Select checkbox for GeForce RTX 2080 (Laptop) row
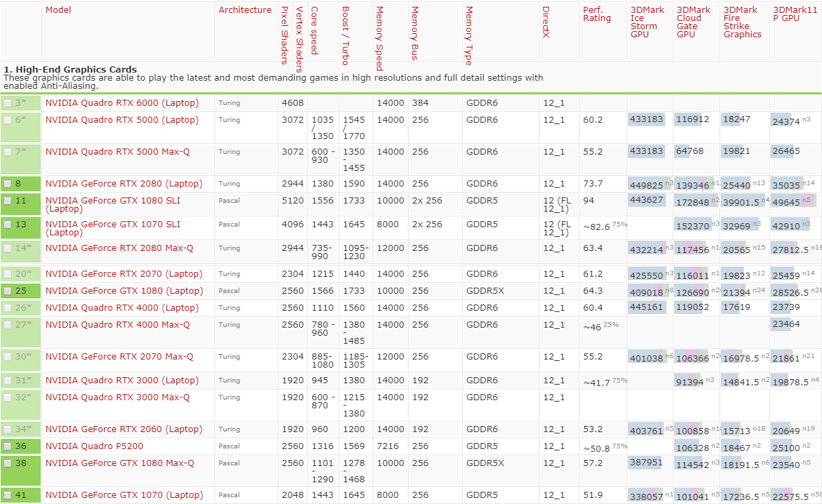The height and width of the screenshot is (504, 822). (x=7, y=184)
